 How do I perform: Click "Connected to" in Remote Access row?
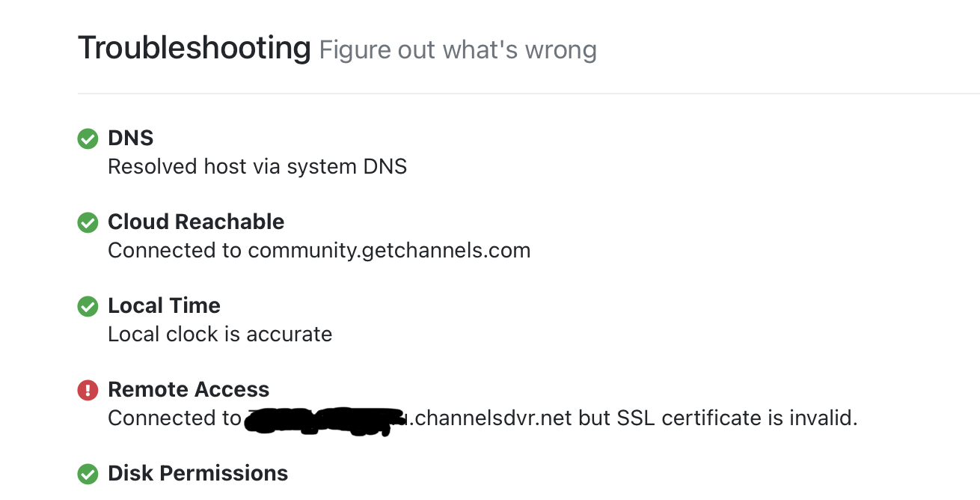point(174,418)
